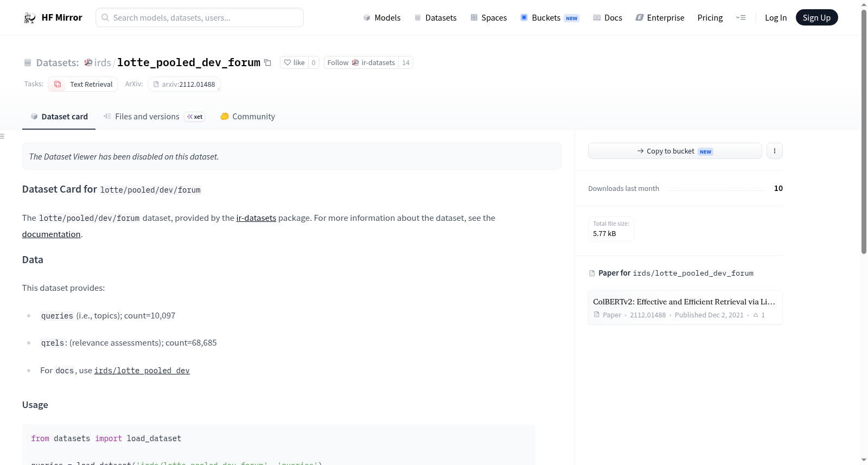Click the Copy to bucket button
Screen dimensions: 868x465
coord(675,151)
